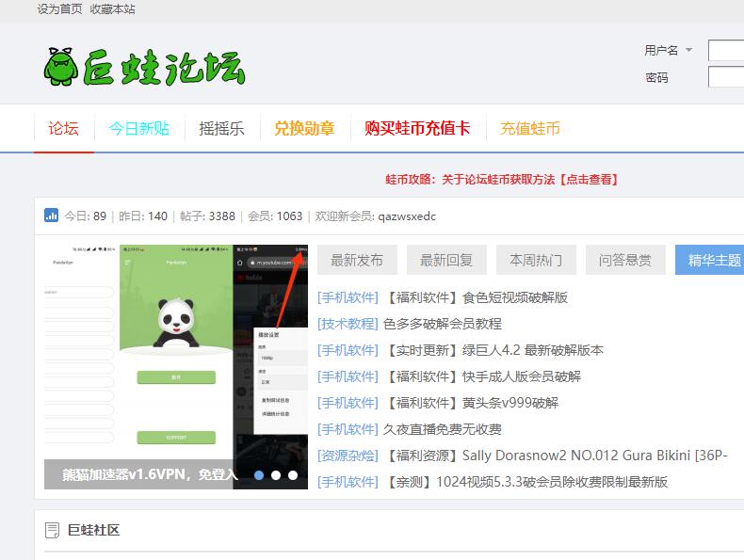Open the 兑换勋章 page
Viewport: 744px width, 560px height.
tap(304, 128)
